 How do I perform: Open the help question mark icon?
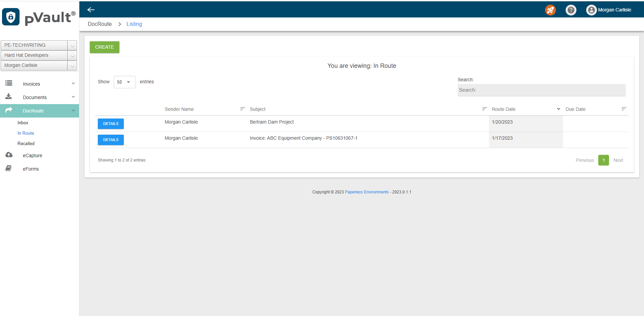(571, 10)
